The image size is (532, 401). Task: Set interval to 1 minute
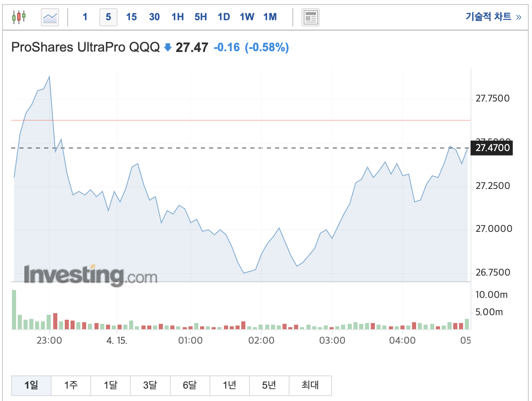pyautogui.click(x=85, y=17)
